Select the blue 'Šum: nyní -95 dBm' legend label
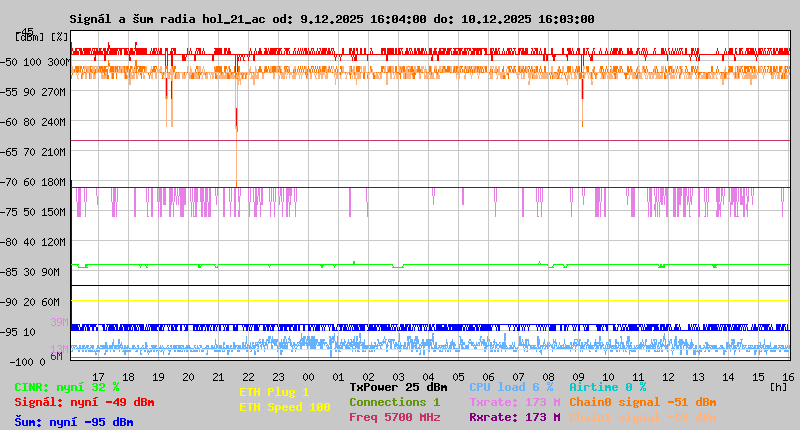Image resolution: width=800 pixels, height=430 pixels. click(73, 422)
